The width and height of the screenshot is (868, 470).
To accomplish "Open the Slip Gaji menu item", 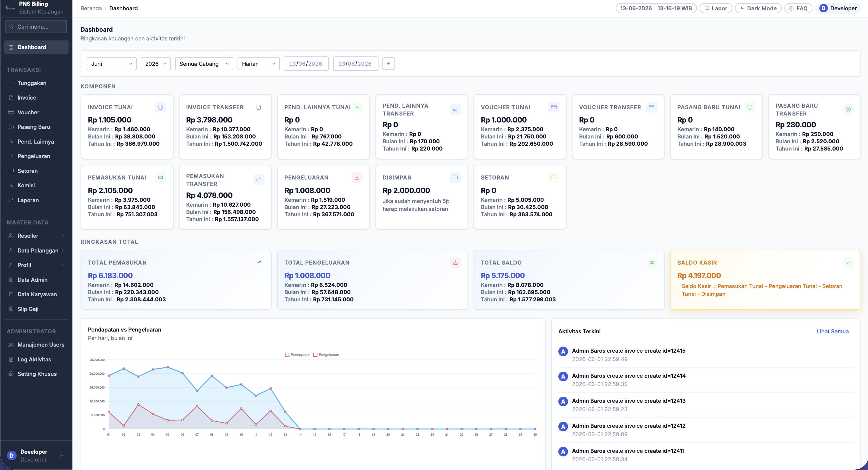I will point(37,309).
